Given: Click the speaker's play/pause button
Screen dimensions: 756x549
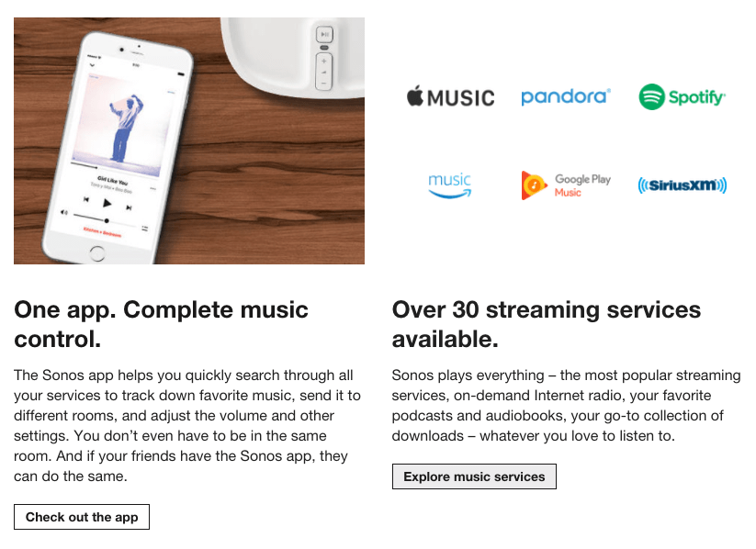Looking at the screenshot, I should (x=324, y=34).
